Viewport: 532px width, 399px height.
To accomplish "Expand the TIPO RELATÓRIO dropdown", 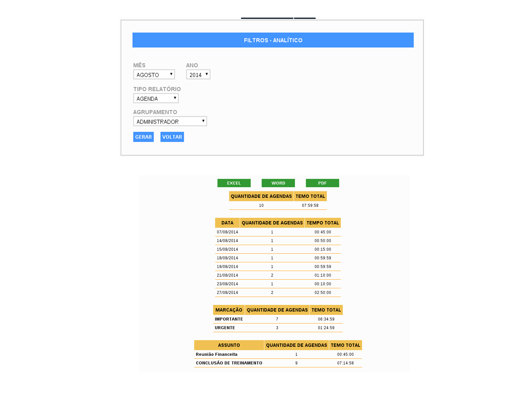I will click(156, 98).
